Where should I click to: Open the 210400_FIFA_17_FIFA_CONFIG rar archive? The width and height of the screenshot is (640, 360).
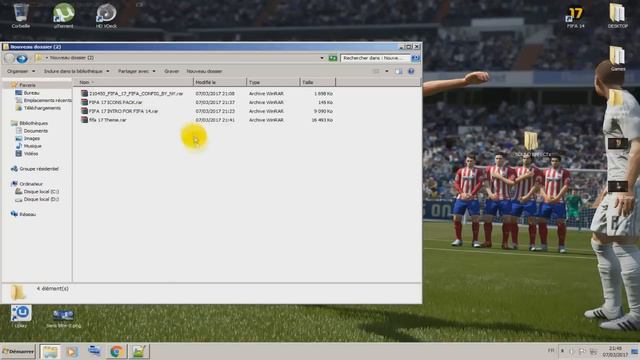coord(132,93)
